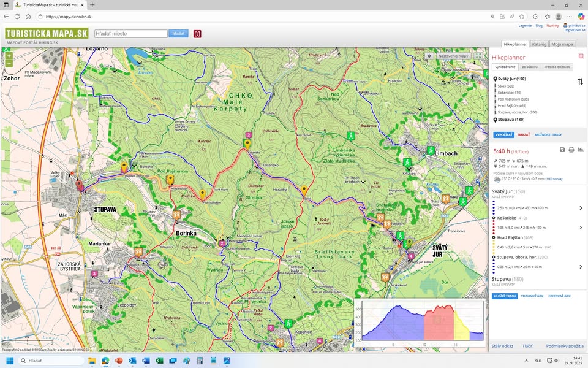Open the Nastavenie mapy map settings dropdown
The height and width of the screenshot is (368, 588).
click(x=453, y=56)
